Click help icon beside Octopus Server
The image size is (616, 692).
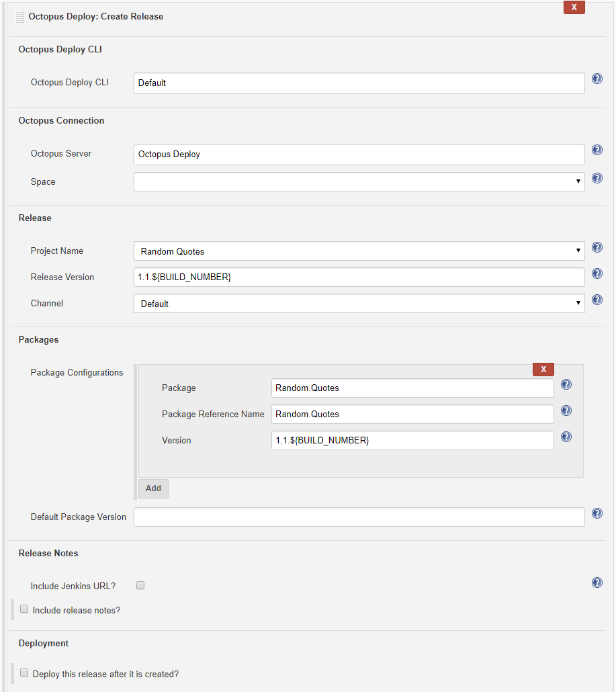point(597,150)
